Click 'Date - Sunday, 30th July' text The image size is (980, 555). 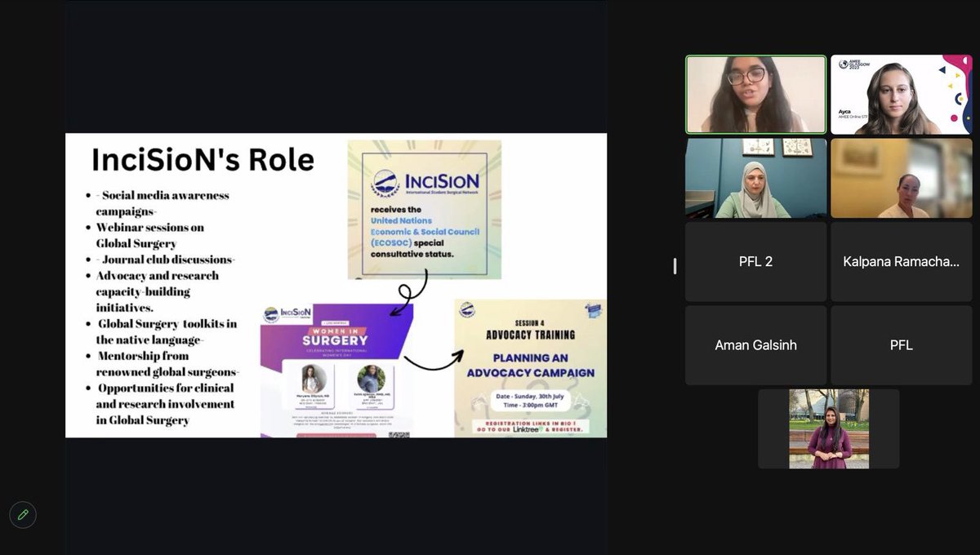528,396
